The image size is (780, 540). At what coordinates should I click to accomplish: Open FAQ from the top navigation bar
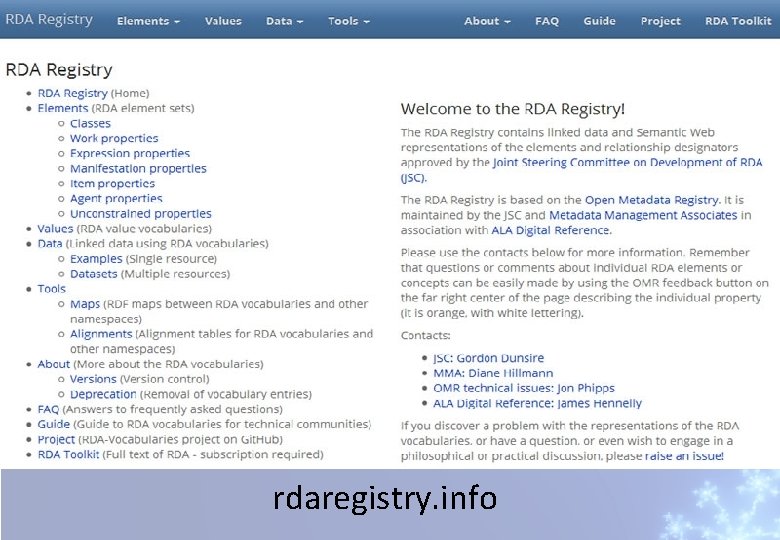547,21
